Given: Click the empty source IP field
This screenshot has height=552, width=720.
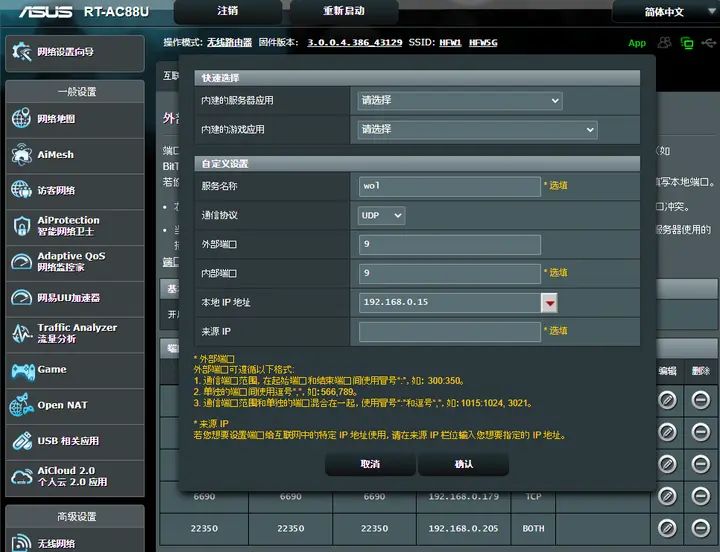Looking at the screenshot, I should coord(450,332).
